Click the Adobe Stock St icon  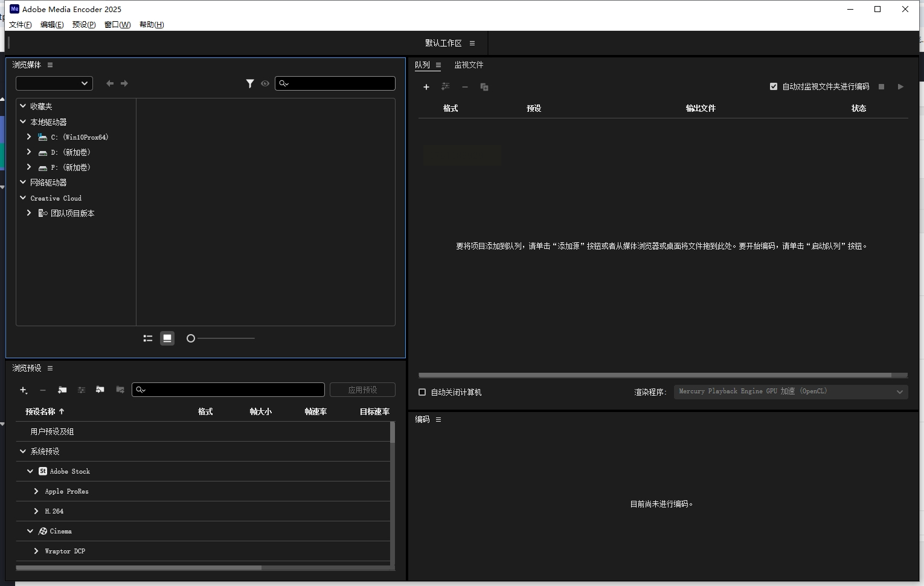tap(43, 471)
